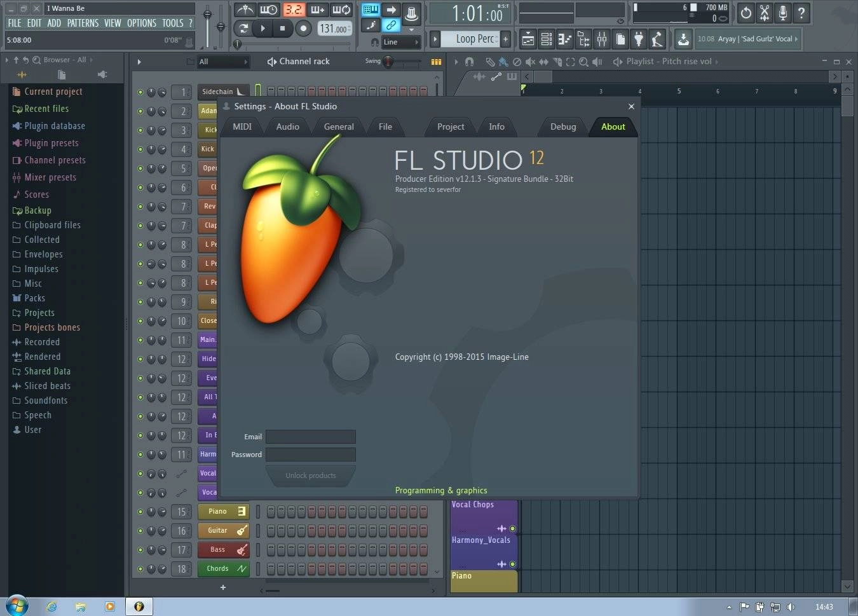This screenshot has width=858, height=616.
Task: Select the playlist zoom tool
Action: [583, 62]
